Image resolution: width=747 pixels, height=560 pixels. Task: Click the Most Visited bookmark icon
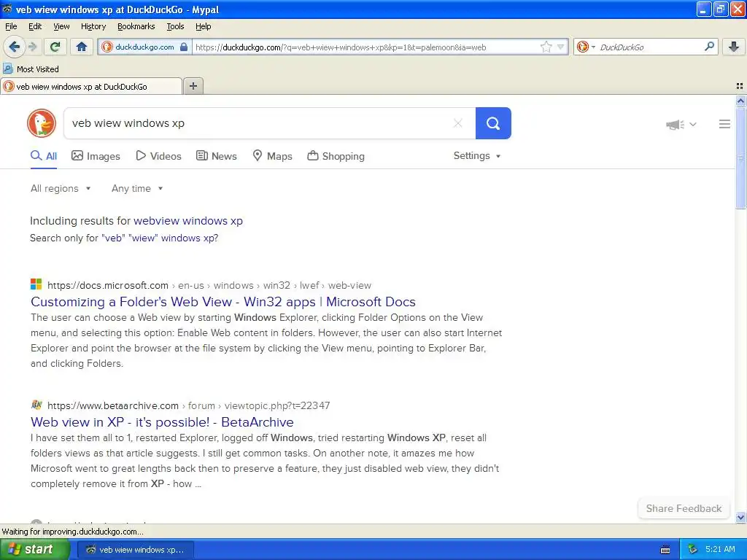[8, 69]
